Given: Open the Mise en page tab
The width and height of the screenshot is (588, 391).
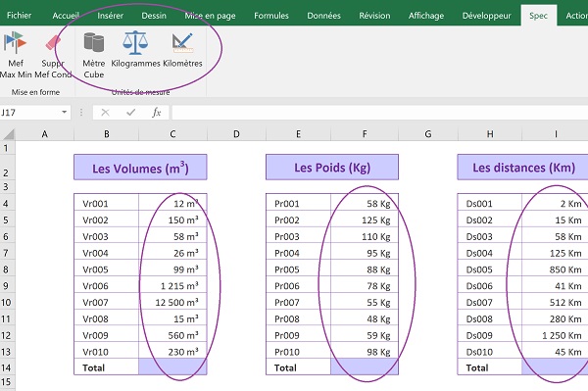Looking at the screenshot, I should coord(210,16).
